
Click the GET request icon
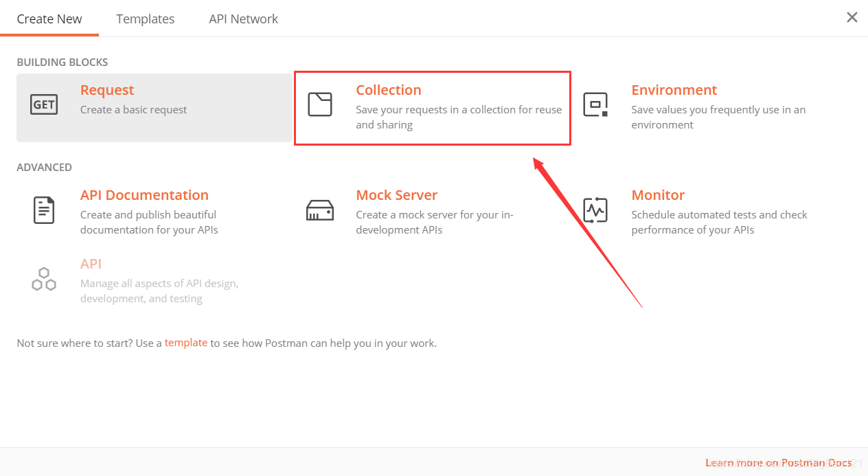point(44,104)
